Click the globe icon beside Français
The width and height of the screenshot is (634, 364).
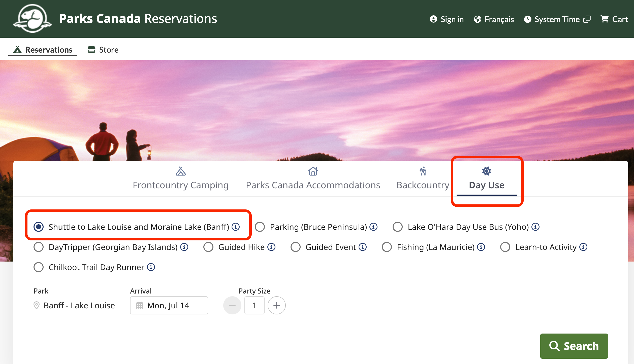click(478, 19)
